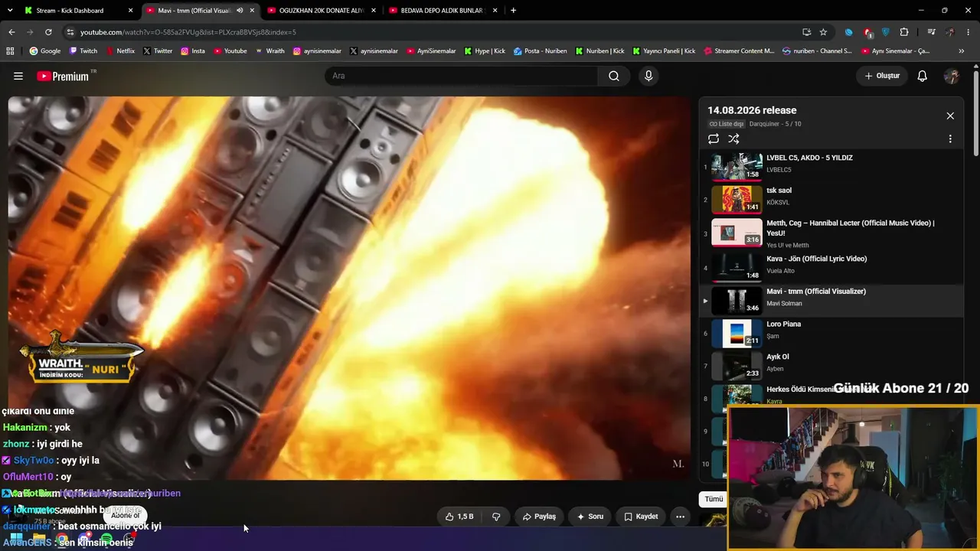Save video with Kaydet
980x551 pixels.
click(x=641, y=517)
